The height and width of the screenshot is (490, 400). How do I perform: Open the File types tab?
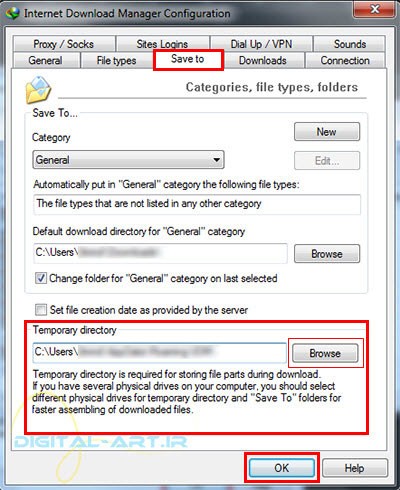tap(116, 60)
